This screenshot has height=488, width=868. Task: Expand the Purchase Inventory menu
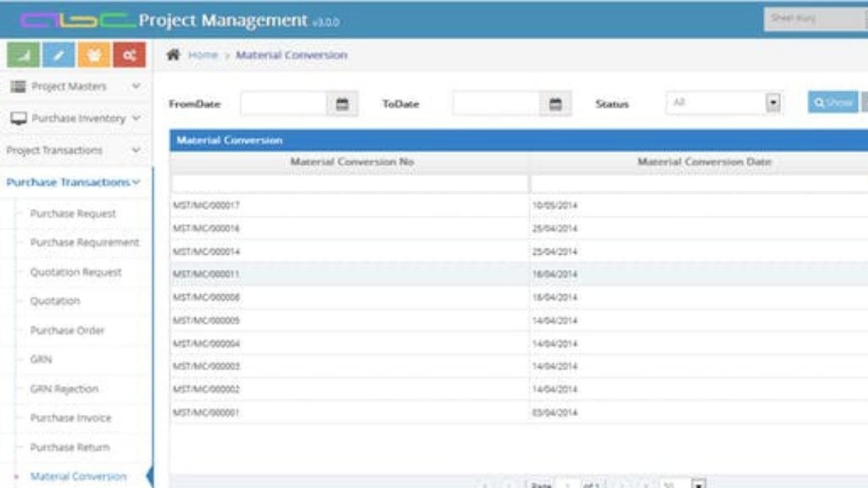click(x=76, y=119)
